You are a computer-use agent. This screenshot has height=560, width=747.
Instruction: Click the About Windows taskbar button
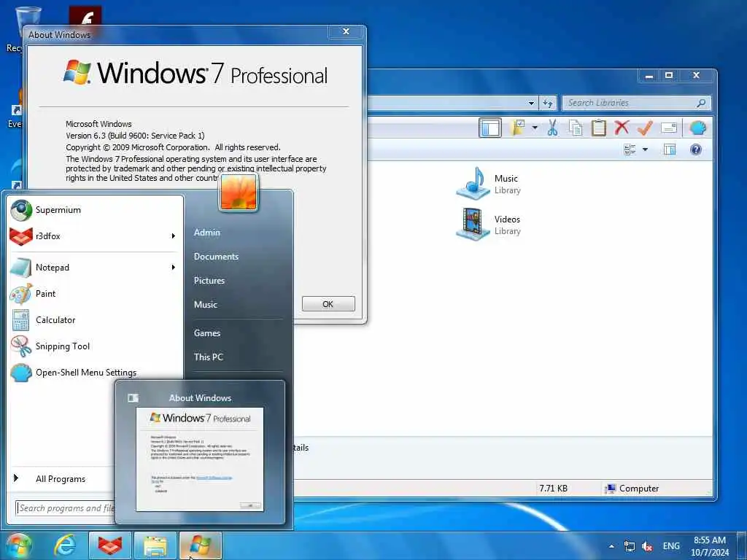coord(200,545)
